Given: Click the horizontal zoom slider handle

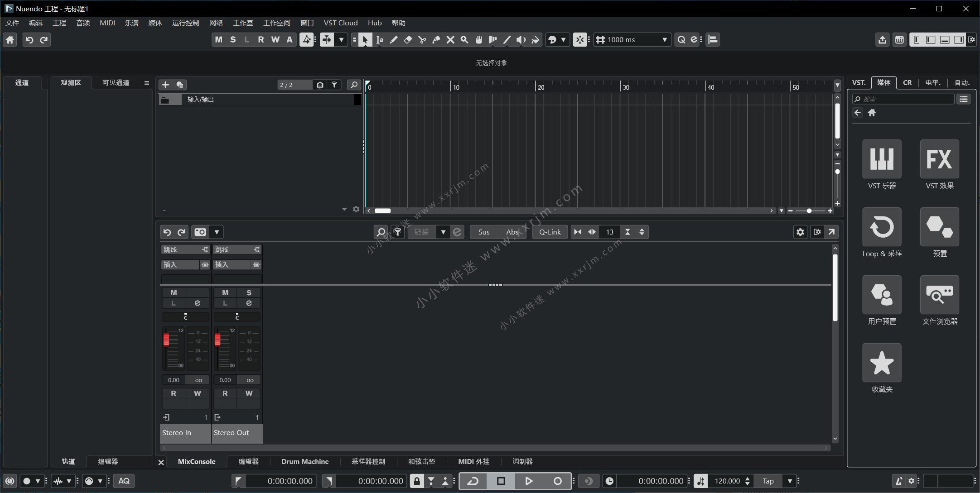Looking at the screenshot, I should [x=809, y=211].
